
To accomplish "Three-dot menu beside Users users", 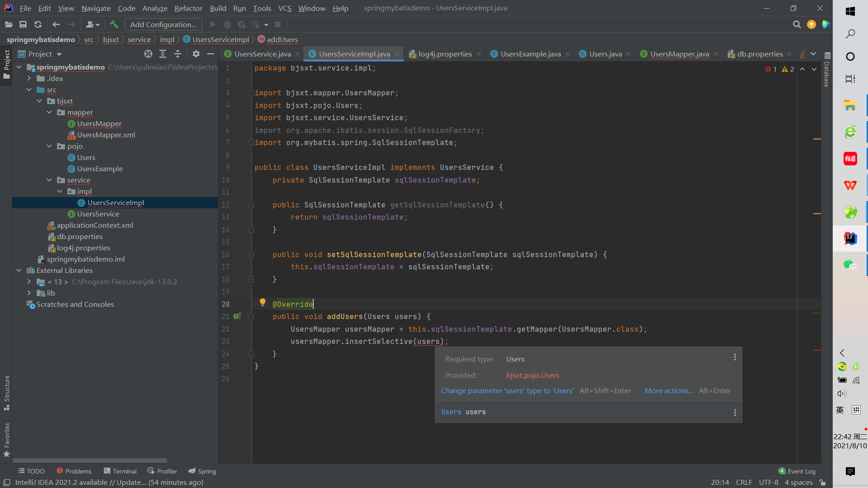I will 735,413.
